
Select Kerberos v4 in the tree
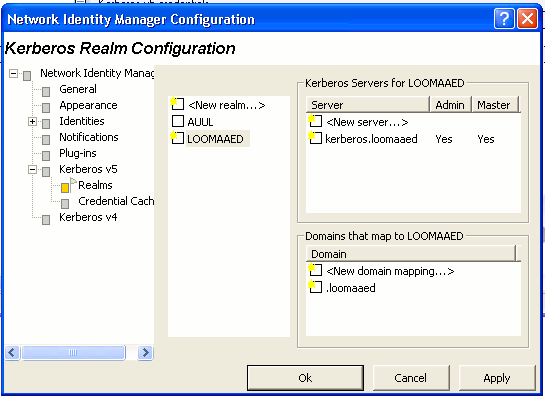(x=88, y=217)
